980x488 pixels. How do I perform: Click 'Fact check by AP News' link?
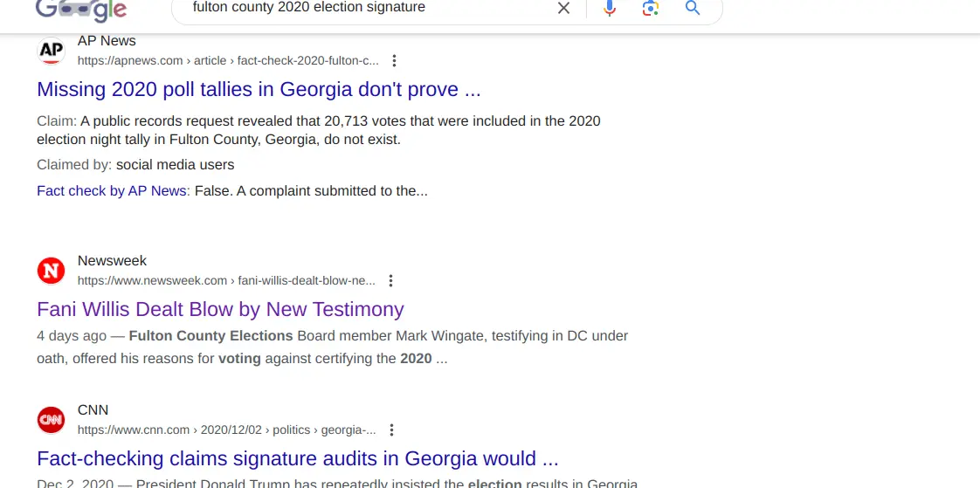pos(112,190)
